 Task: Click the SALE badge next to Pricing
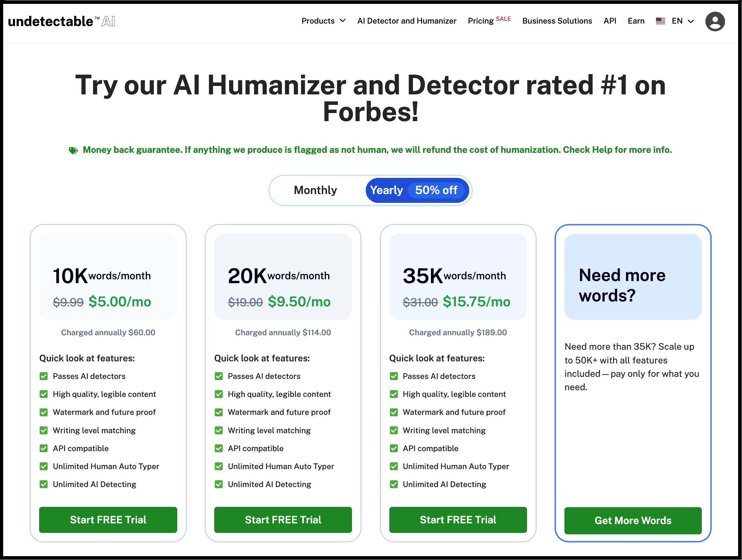click(x=503, y=19)
